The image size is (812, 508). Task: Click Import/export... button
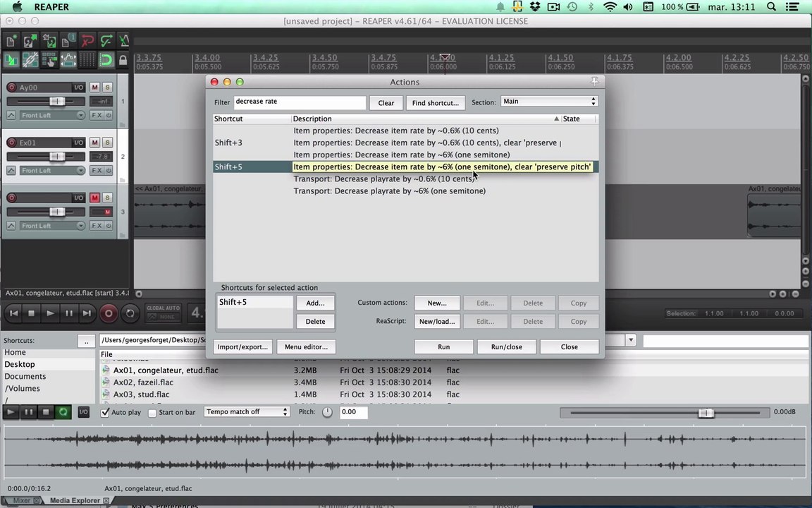pyautogui.click(x=242, y=347)
